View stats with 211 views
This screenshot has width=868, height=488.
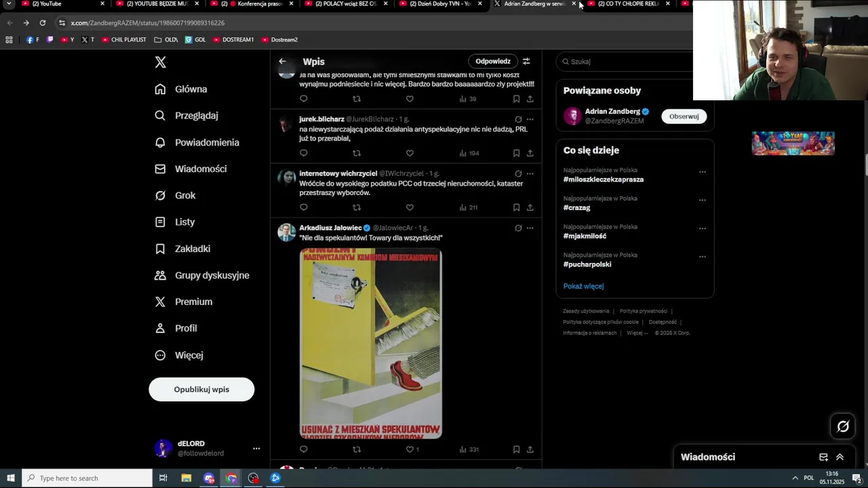coord(469,207)
